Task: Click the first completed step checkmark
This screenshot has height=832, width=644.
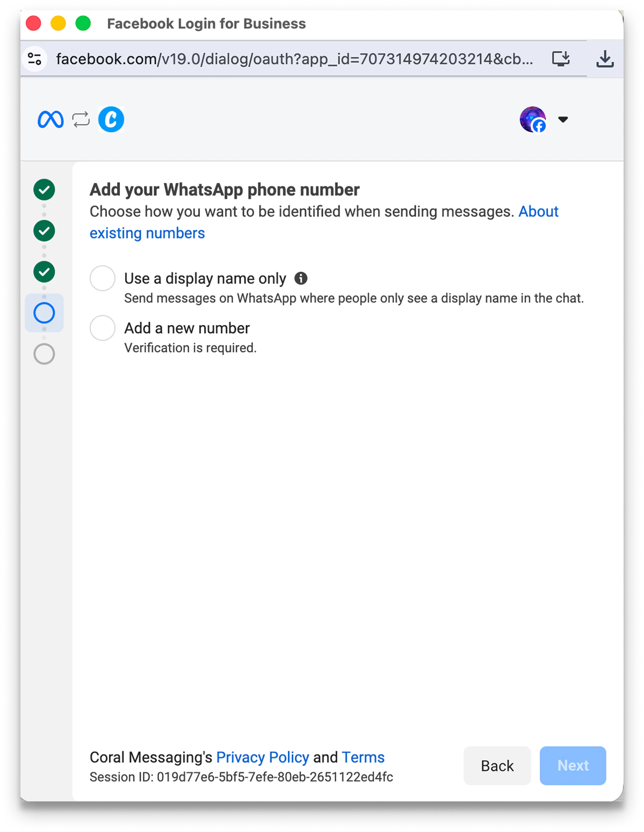Action: (44, 190)
